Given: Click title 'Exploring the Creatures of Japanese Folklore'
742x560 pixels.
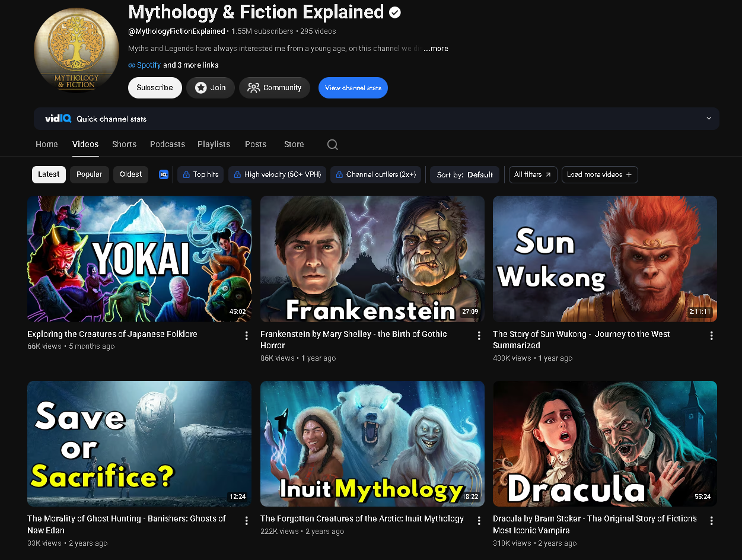Looking at the screenshot, I should click(x=112, y=334).
